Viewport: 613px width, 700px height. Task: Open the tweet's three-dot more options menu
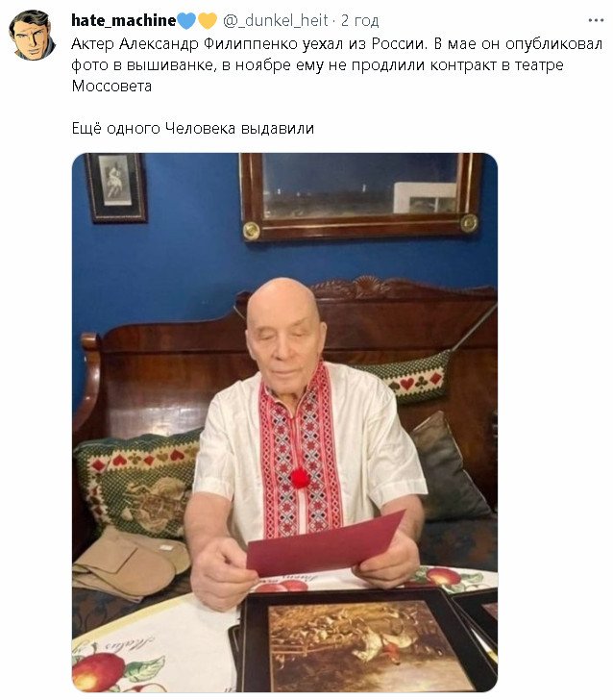pos(596,20)
